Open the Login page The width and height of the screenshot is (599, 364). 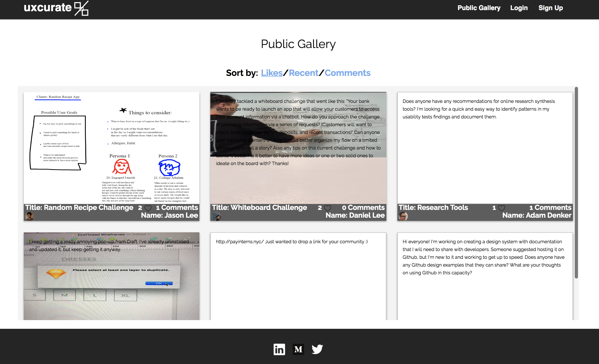519,8
